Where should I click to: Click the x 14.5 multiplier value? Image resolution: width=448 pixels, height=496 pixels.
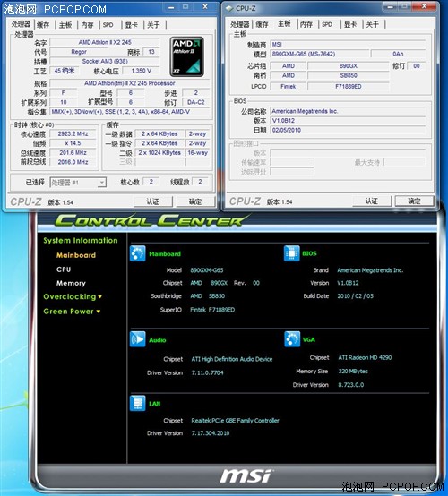73,143
